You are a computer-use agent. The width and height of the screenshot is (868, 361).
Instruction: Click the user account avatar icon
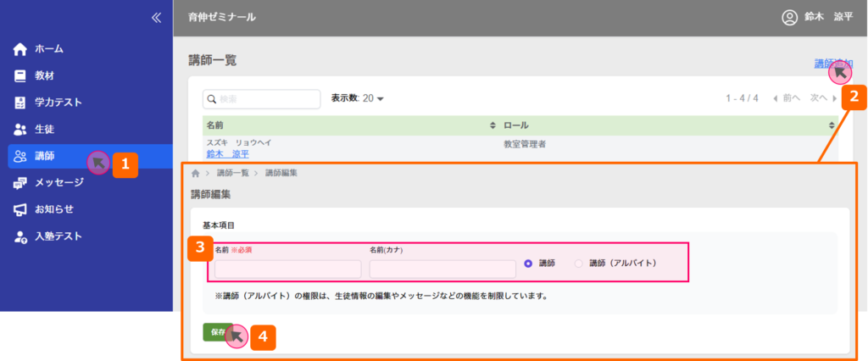[x=789, y=17]
